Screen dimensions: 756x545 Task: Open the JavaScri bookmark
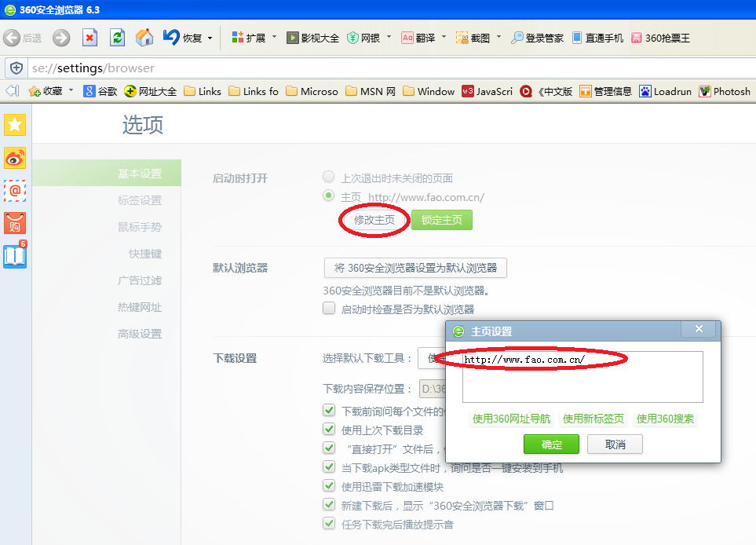click(x=487, y=91)
